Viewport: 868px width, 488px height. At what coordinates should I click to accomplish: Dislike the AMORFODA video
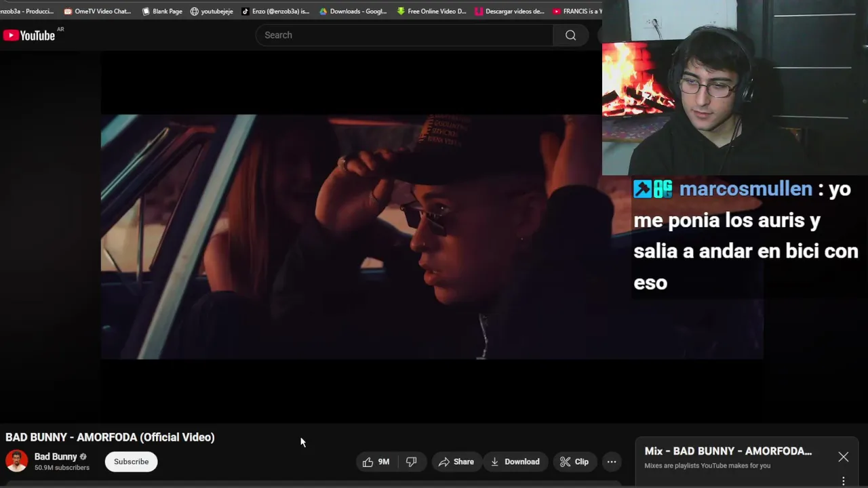click(x=411, y=462)
